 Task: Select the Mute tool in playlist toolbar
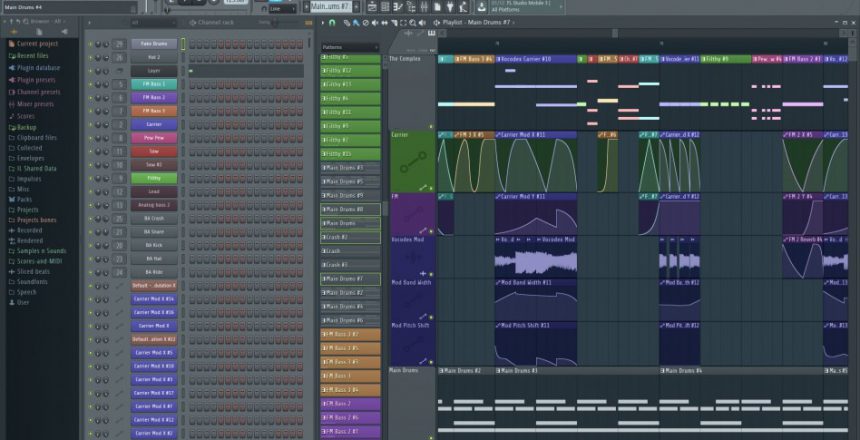click(x=375, y=22)
